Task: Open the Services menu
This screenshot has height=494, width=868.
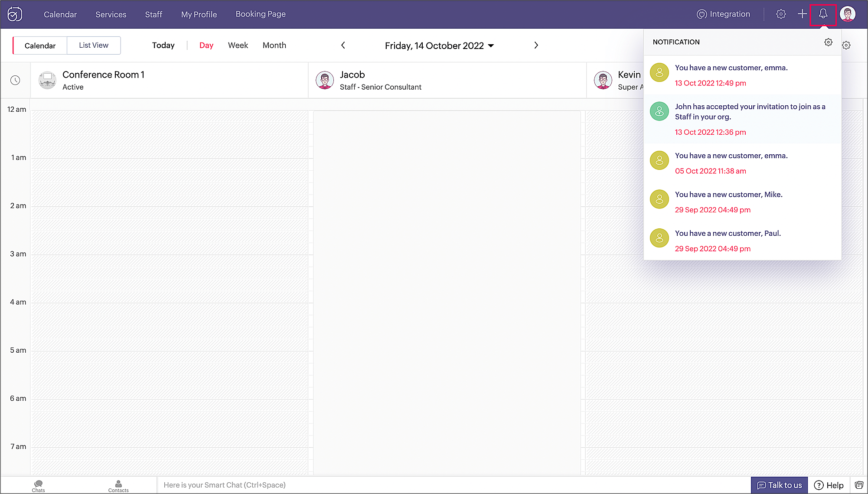Action: [111, 14]
